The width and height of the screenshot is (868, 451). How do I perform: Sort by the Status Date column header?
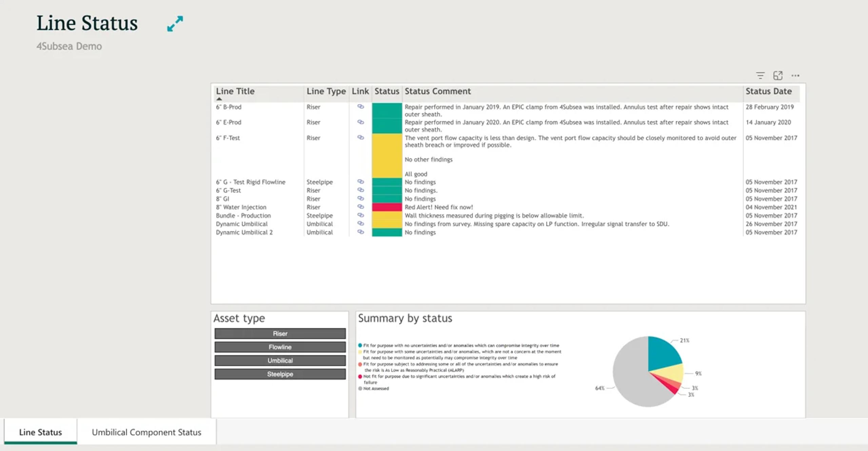point(768,91)
